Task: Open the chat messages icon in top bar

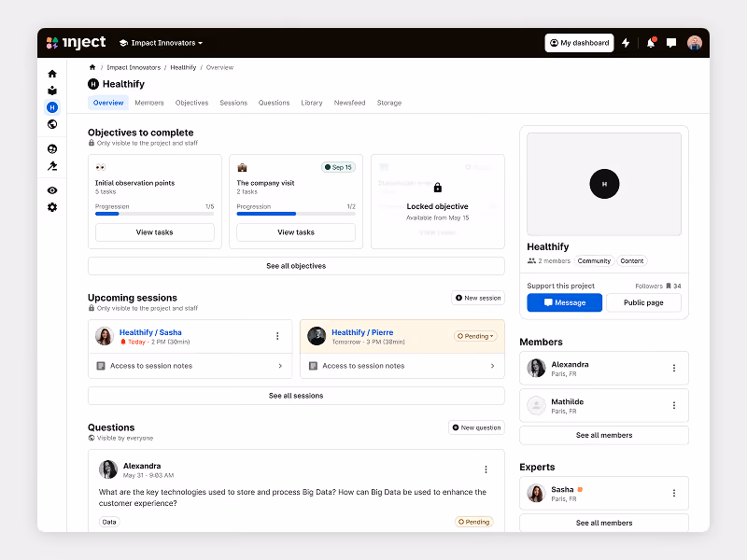Action: (x=671, y=43)
